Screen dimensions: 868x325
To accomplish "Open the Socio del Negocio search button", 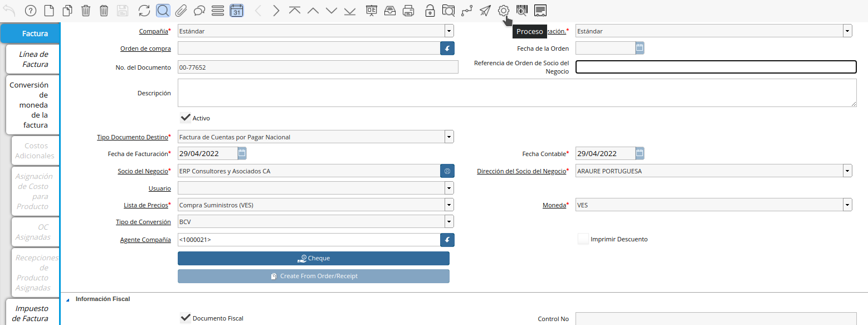I will point(447,171).
